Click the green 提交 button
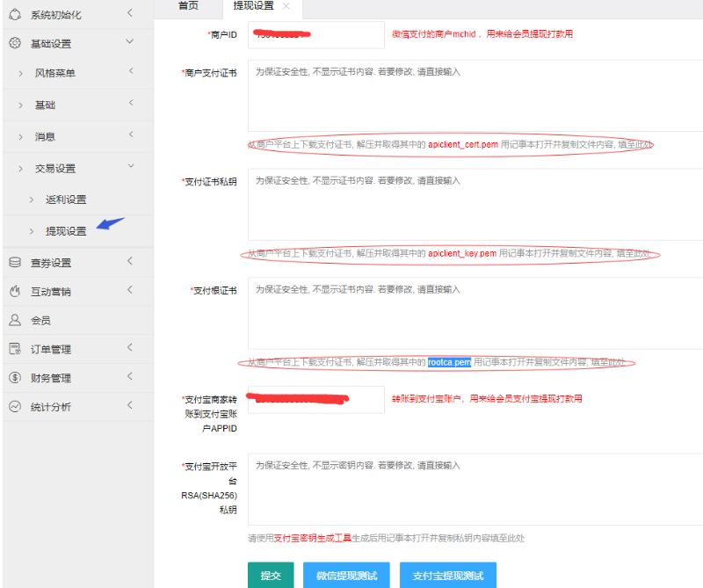This screenshot has height=588, width=703. [x=270, y=576]
